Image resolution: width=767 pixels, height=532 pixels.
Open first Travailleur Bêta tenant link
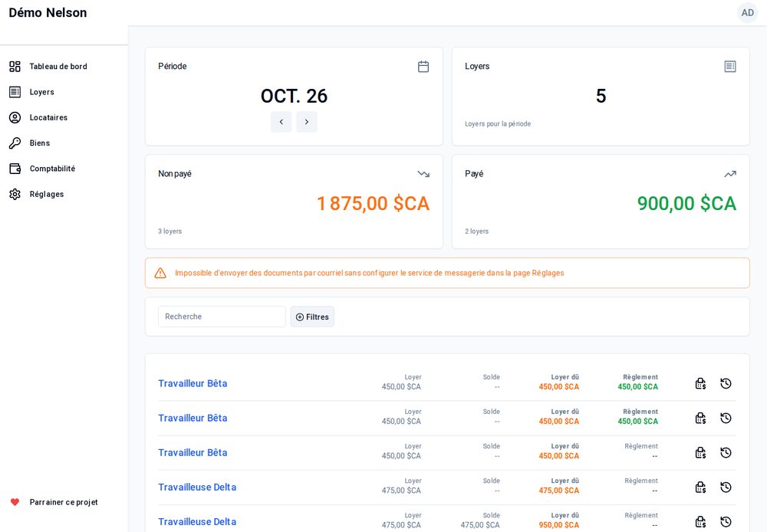click(x=193, y=383)
